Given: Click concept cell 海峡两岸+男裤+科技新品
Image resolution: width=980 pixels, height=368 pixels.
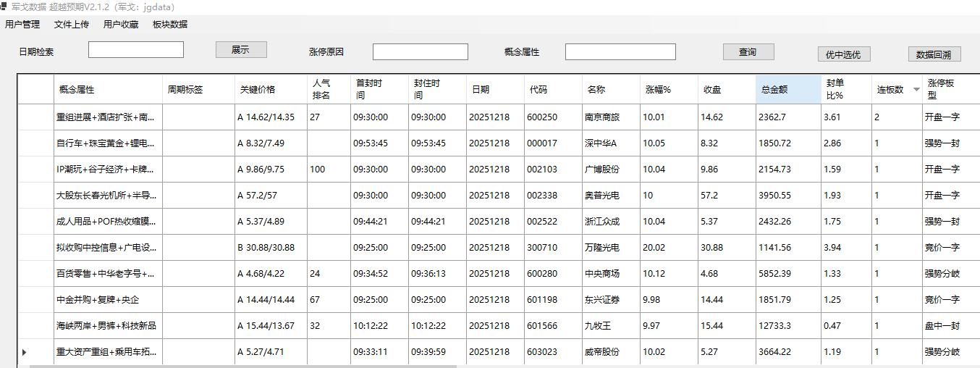Looking at the screenshot, I should [106, 326].
